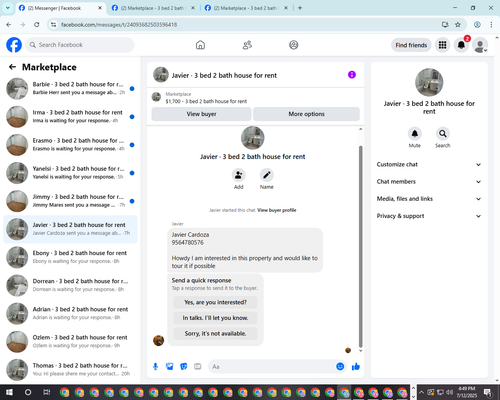The width and height of the screenshot is (500, 400).
Task: Open the emoji picker in message box
Action: pos(340,367)
